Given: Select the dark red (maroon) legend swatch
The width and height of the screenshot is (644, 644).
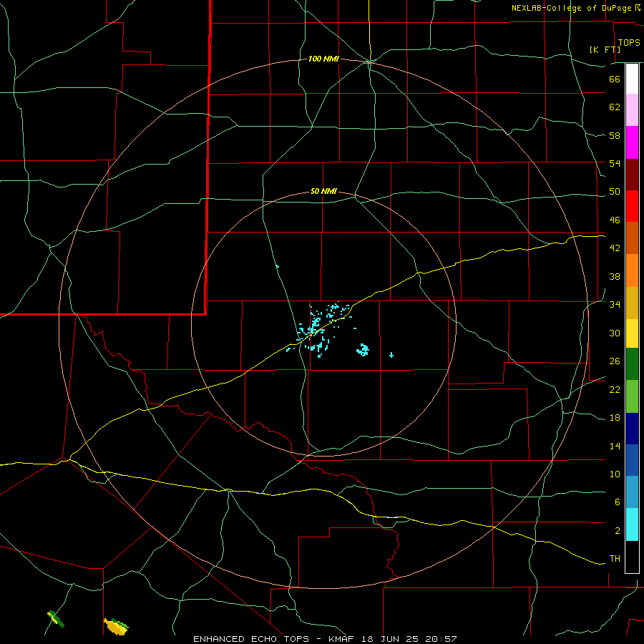Looking at the screenshot, I should pyautogui.click(x=632, y=175).
